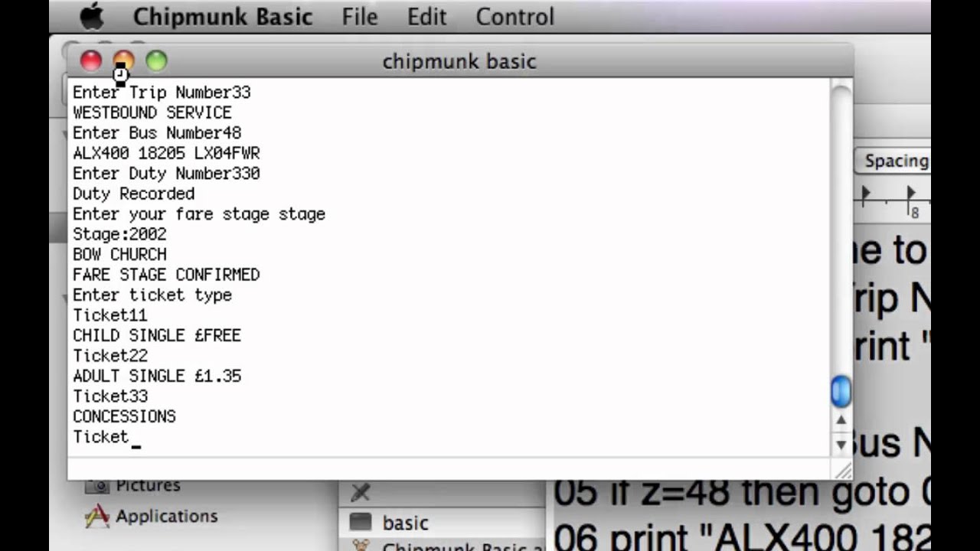
Task: Click the Applications sidebar icon
Action: [x=96, y=517]
